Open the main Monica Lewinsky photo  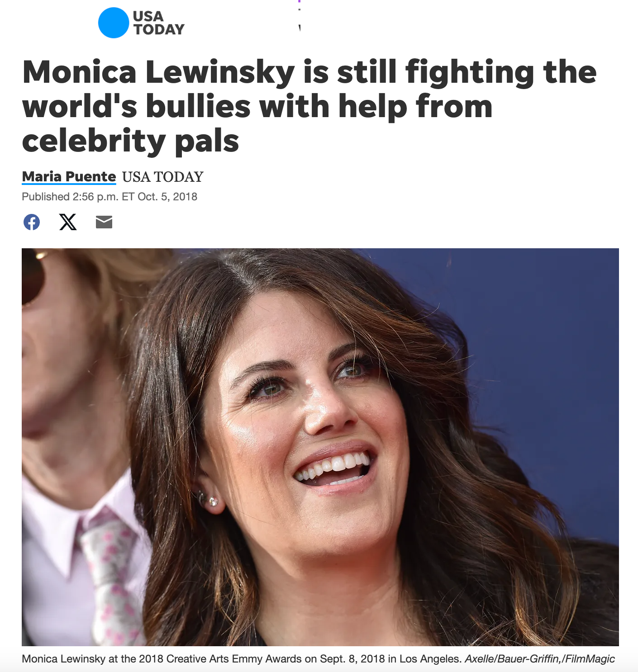320,447
